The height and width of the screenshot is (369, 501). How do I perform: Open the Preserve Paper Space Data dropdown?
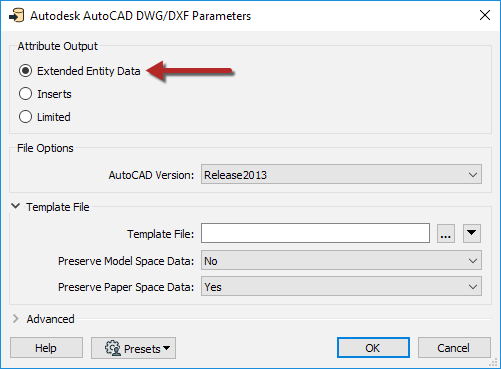click(x=341, y=286)
